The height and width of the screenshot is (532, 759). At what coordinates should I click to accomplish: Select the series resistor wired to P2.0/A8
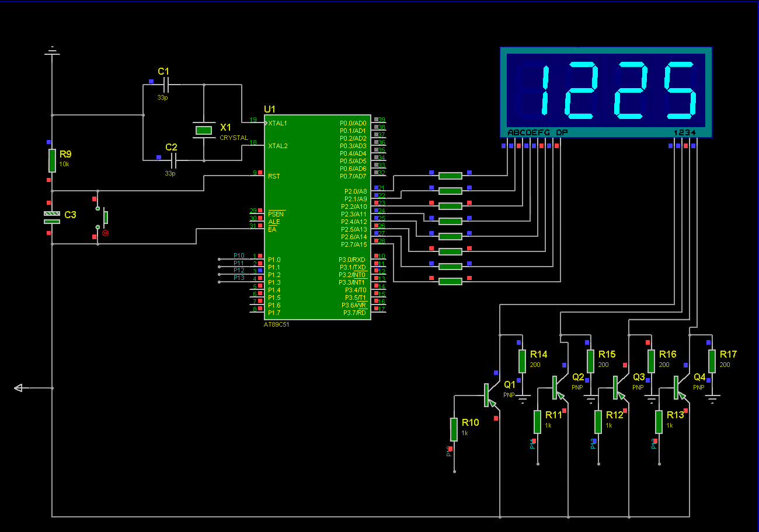point(450,176)
